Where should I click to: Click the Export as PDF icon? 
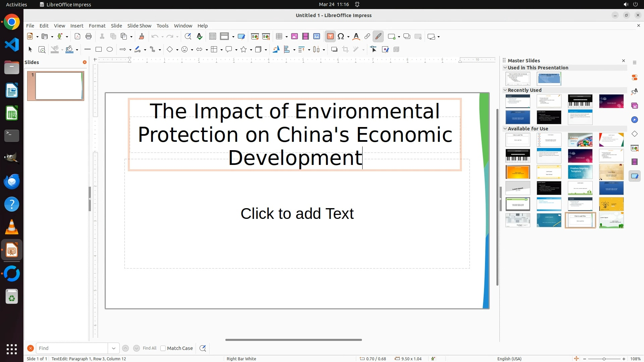(x=77, y=37)
